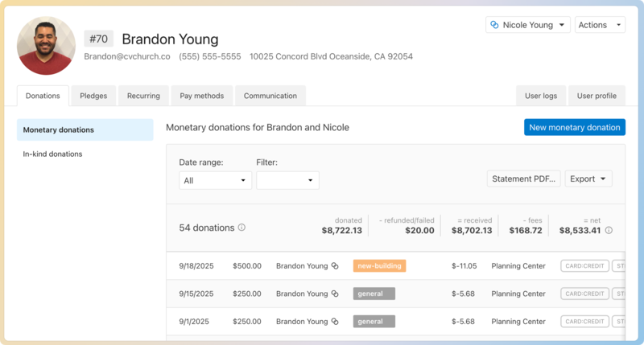Image resolution: width=644 pixels, height=345 pixels.
Task: Click link icon in the 9/15/2025 row
Action: point(335,294)
